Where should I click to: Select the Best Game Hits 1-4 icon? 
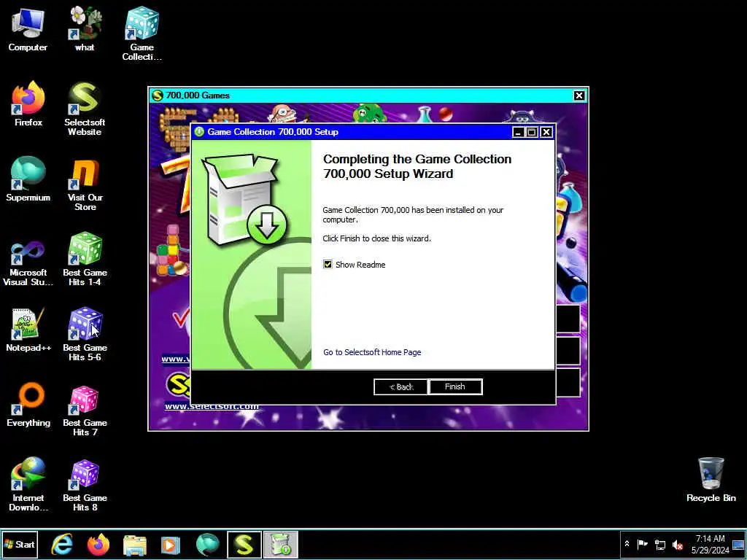pos(85,259)
